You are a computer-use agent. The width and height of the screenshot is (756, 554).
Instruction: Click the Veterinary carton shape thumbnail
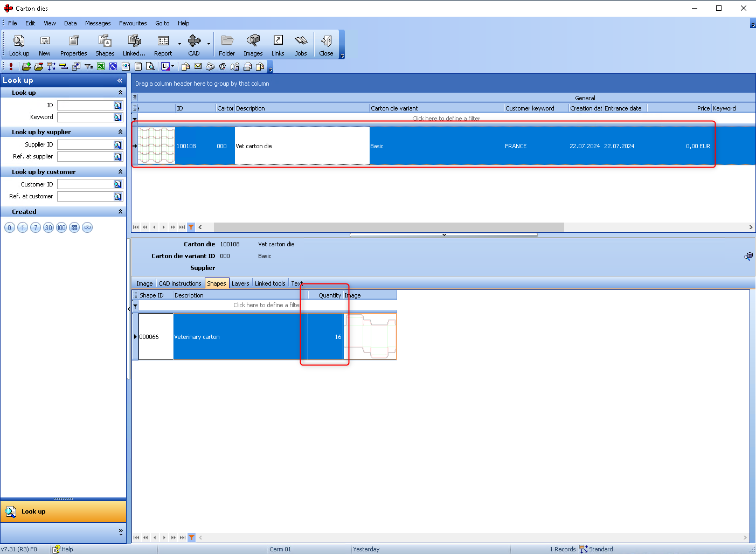pos(370,336)
